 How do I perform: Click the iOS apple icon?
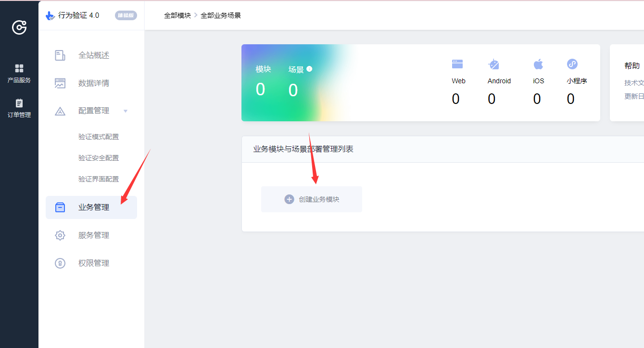[538, 64]
